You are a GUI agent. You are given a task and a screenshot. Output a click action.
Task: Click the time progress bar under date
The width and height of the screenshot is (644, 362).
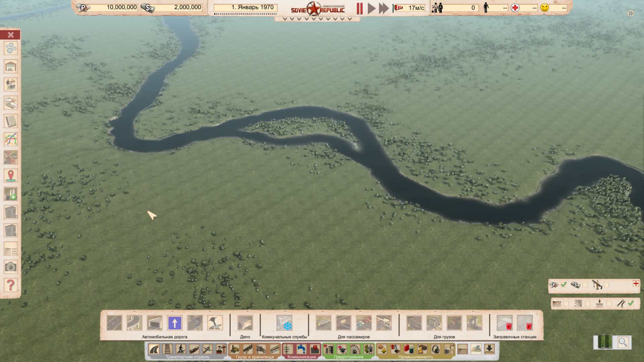[246, 14]
